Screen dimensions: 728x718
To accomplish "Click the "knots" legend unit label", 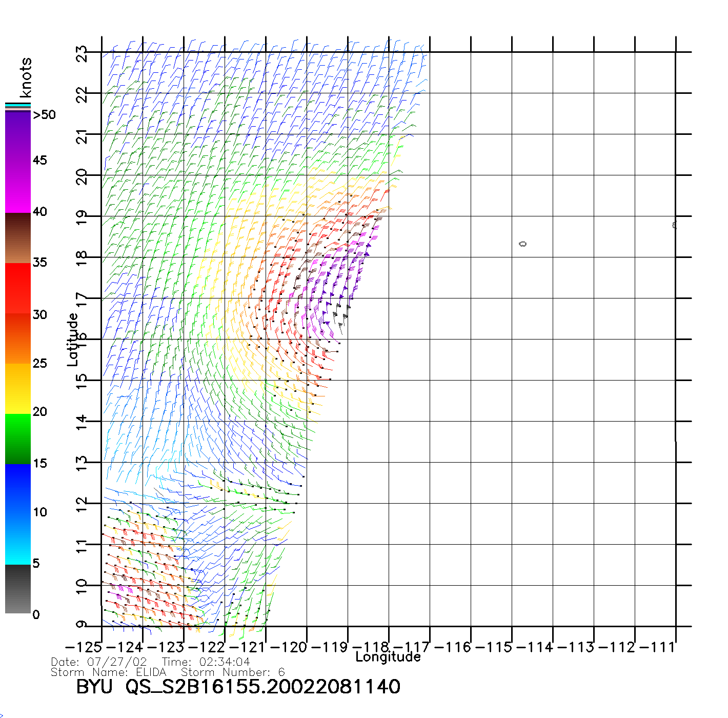I will coord(26,77).
